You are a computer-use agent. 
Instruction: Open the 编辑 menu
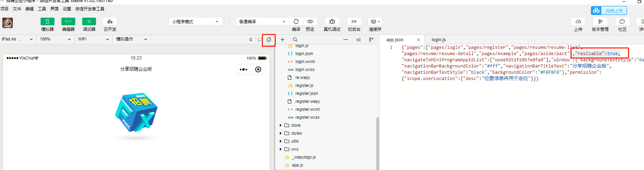[x=29, y=9]
